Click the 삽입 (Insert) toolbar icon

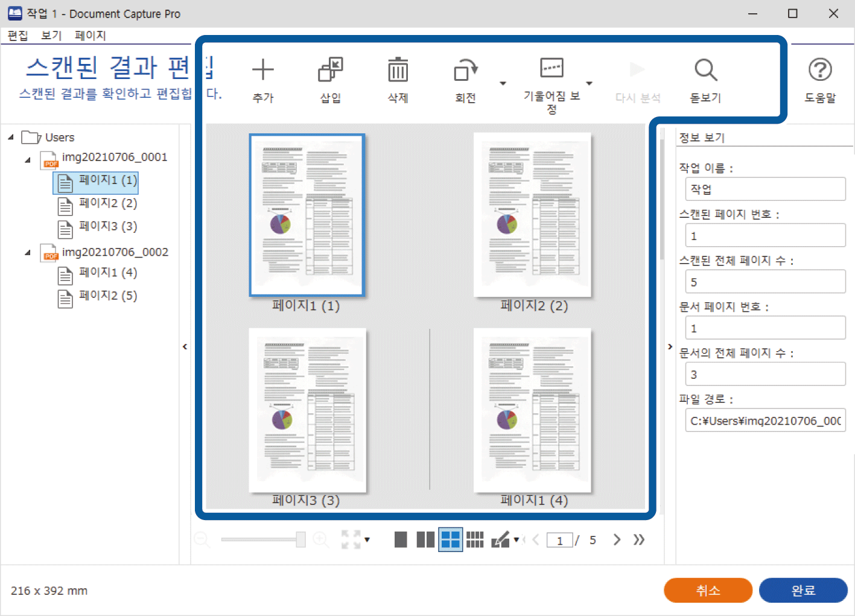click(x=330, y=71)
